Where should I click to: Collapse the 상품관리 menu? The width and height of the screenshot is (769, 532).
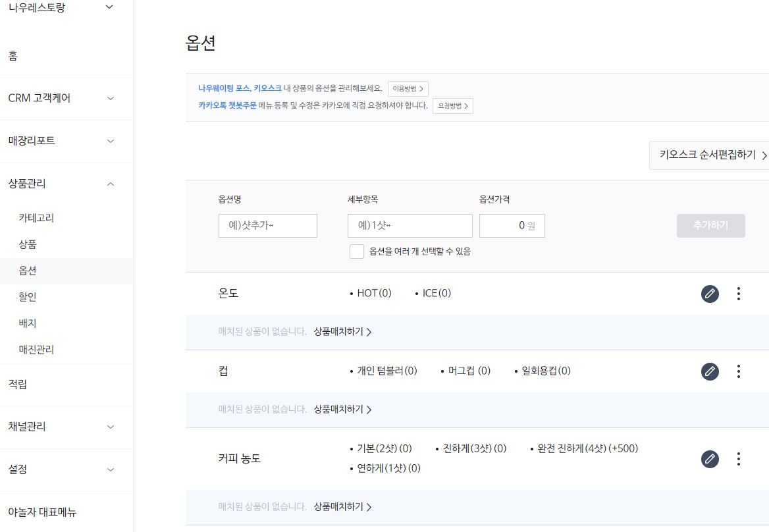[x=111, y=184]
